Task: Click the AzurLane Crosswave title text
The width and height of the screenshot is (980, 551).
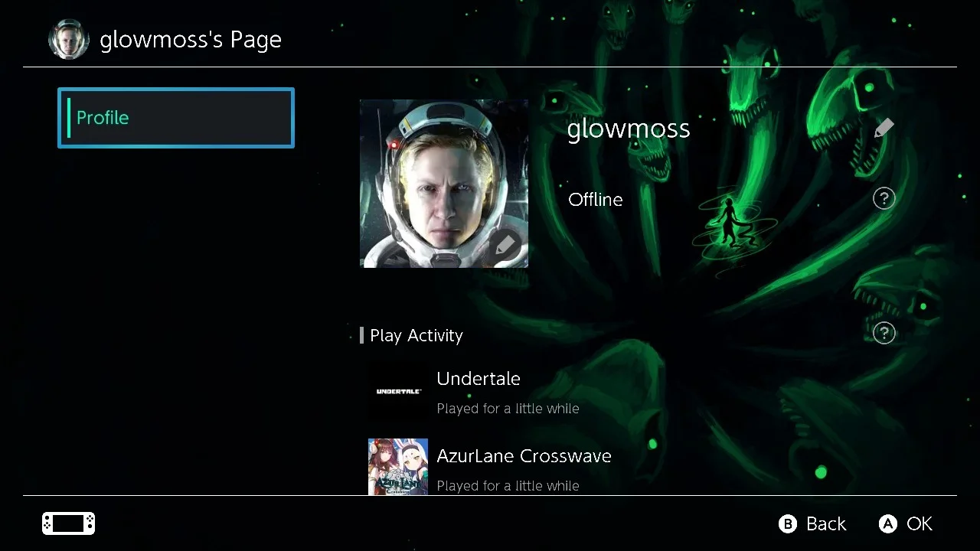Action: pos(524,456)
